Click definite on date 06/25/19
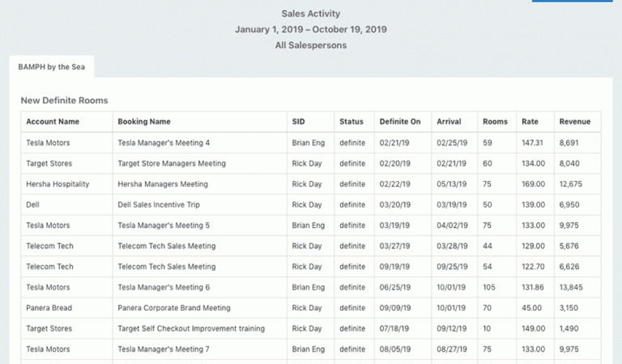The width and height of the screenshot is (622, 364). [x=395, y=287]
